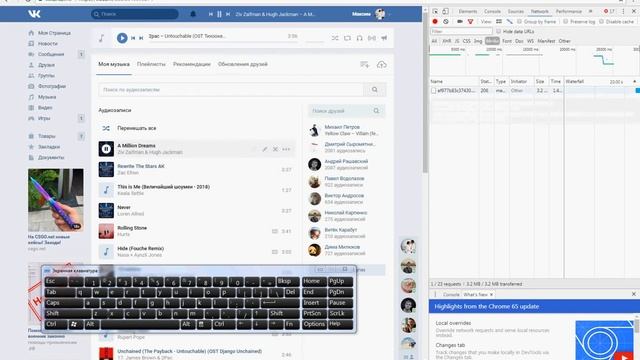Click the megaphone share icon in player
Screen dimensions: 640x360
(x=384, y=38)
